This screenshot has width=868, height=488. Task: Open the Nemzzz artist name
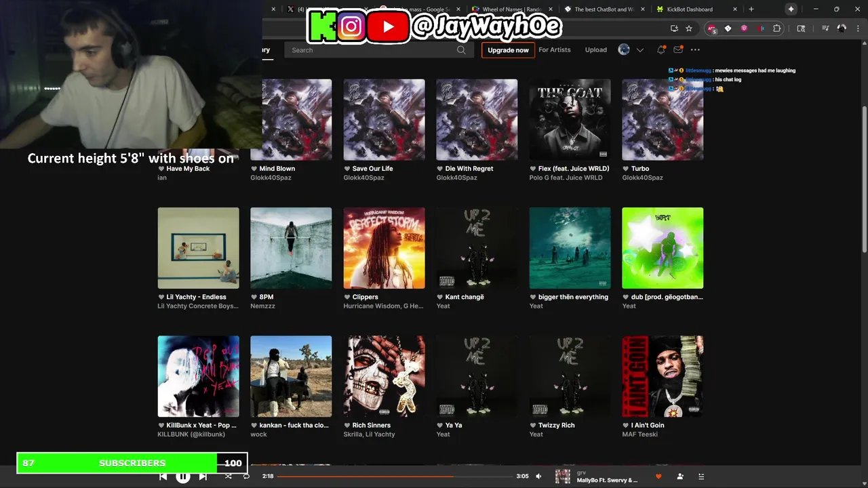(x=262, y=306)
